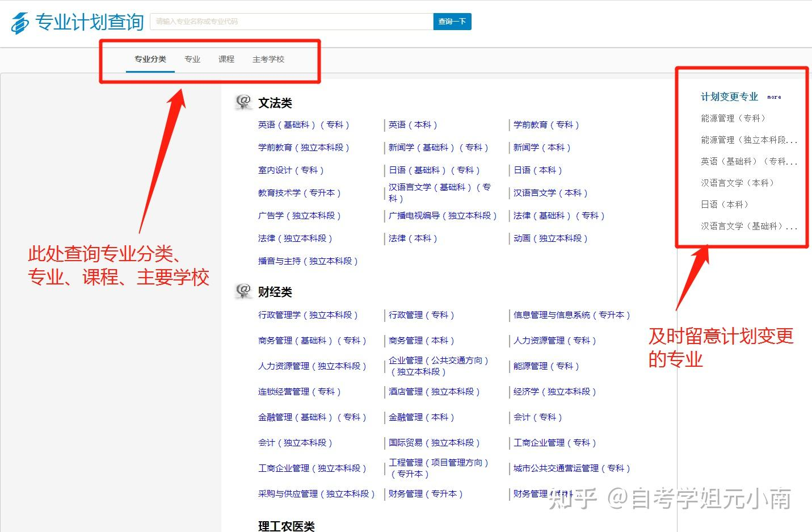The width and height of the screenshot is (812, 532).
Task: Click the site logo icon
Action: point(20,23)
